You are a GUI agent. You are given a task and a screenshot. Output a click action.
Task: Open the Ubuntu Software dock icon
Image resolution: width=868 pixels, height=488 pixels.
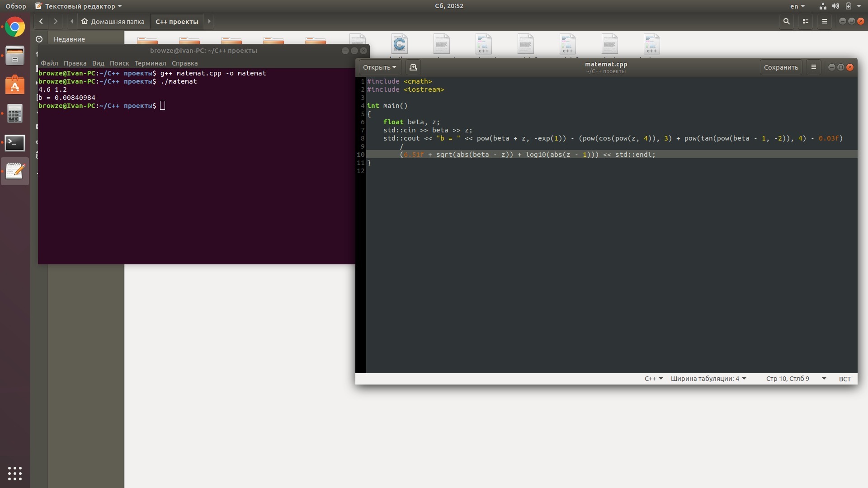click(15, 85)
